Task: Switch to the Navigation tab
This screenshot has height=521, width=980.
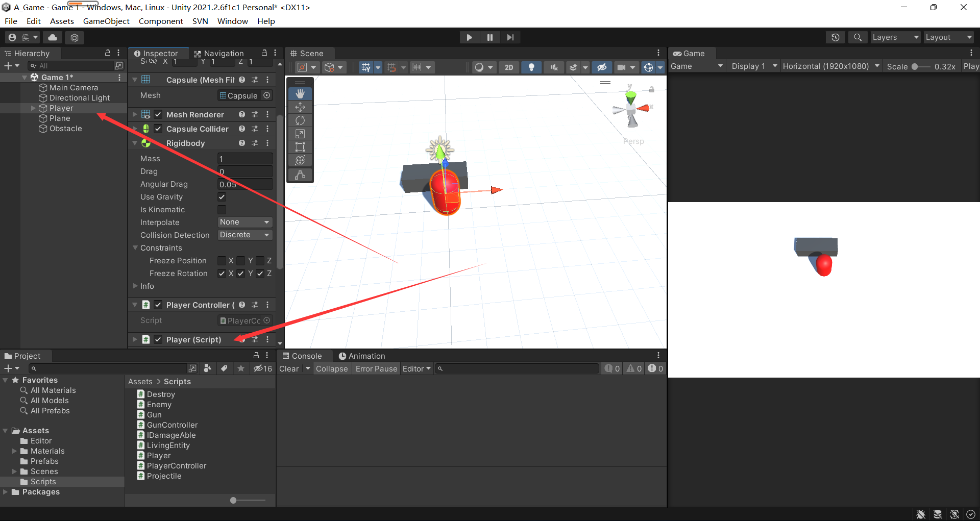Action: click(219, 54)
